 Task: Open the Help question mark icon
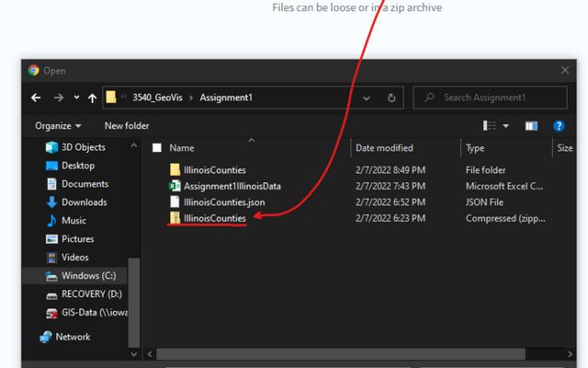point(558,125)
